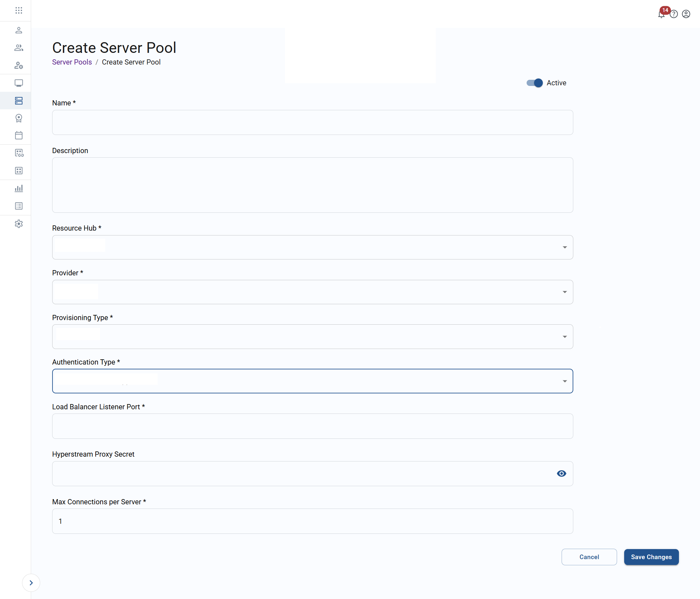Open the user settings sidebar icon

click(19, 66)
